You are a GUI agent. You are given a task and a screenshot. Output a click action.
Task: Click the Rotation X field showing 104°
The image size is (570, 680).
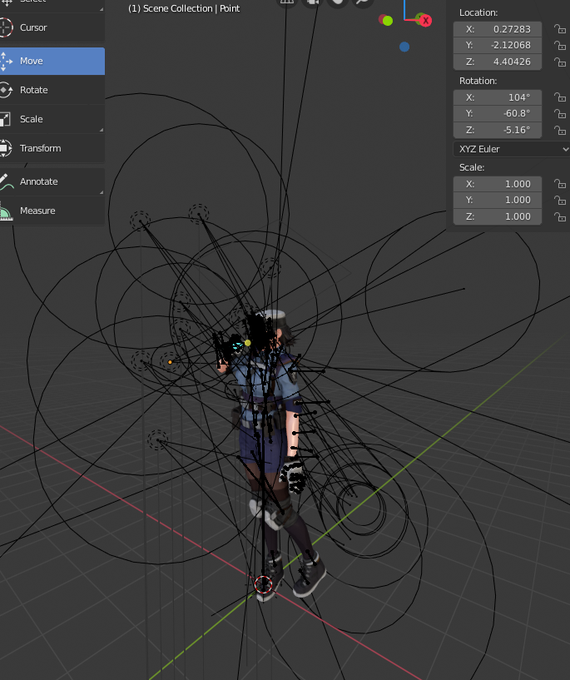point(498,98)
